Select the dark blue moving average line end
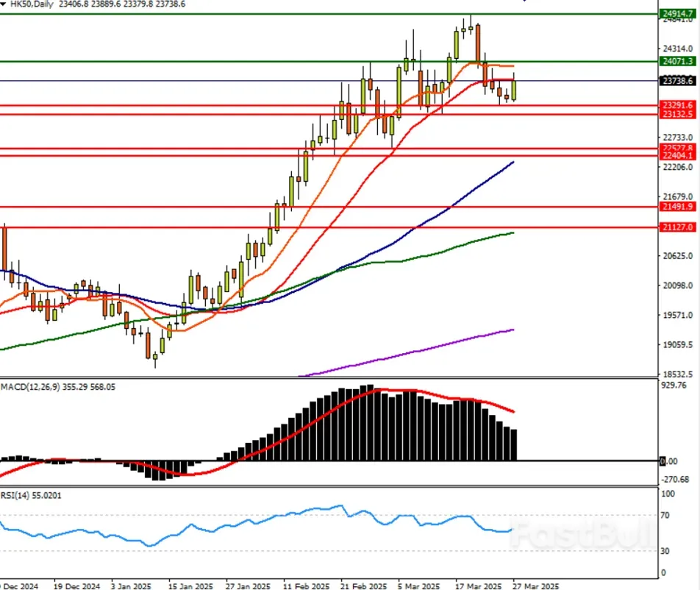 pos(512,162)
